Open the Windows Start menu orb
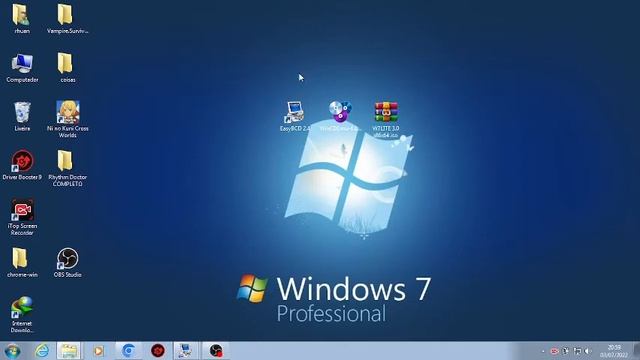Image resolution: width=640 pixels, height=360 pixels. click(x=13, y=351)
